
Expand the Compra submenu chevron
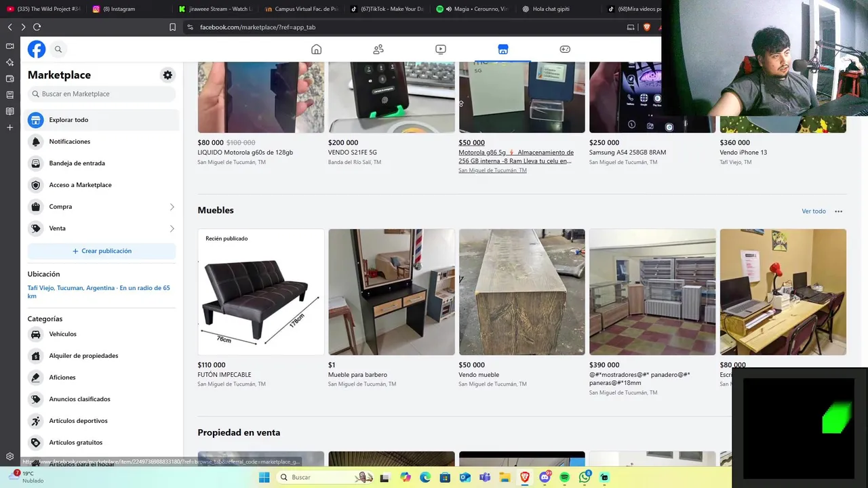click(172, 207)
